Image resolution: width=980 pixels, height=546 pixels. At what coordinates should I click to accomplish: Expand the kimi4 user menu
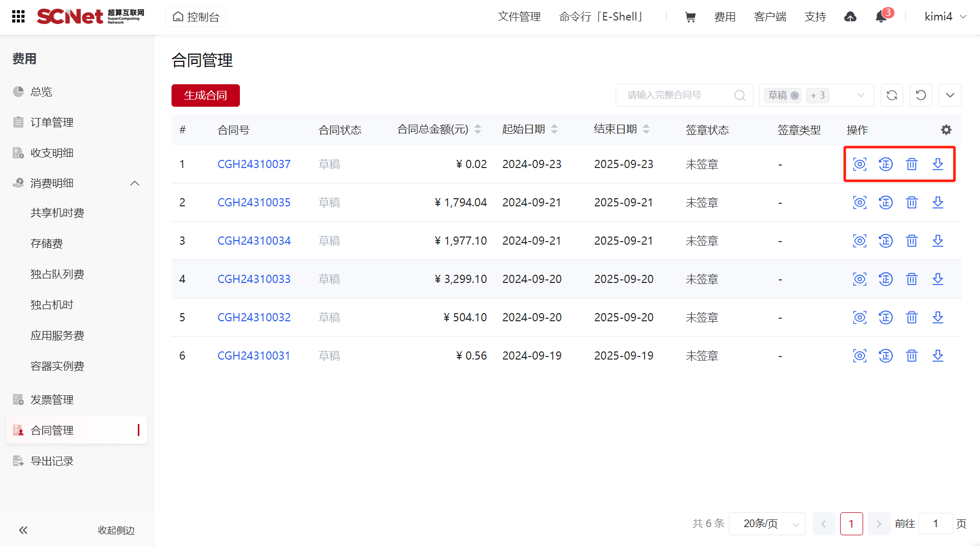945,17
